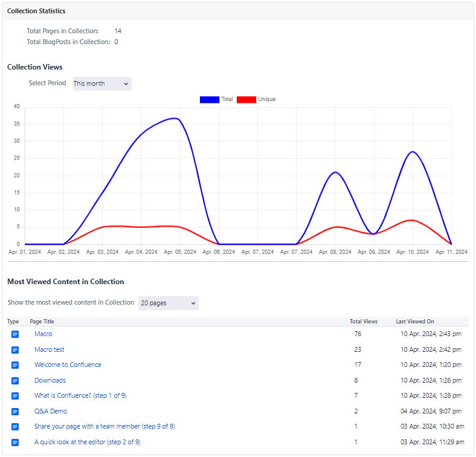Toggle the Unique series in chart legend
This screenshot has height=457, width=476.
pos(266,99)
